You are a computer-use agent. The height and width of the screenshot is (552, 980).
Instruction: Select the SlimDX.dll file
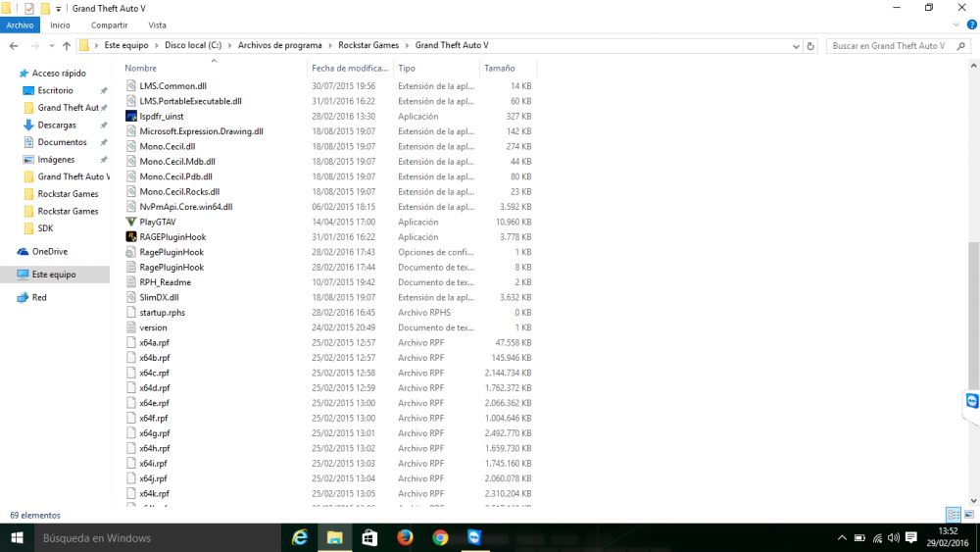159,297
